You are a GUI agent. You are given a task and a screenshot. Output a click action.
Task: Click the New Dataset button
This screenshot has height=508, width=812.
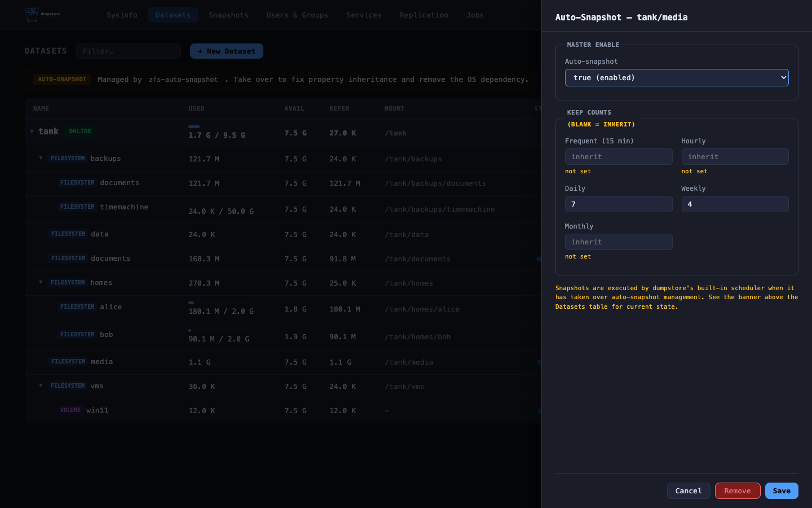tap(227, 51)
